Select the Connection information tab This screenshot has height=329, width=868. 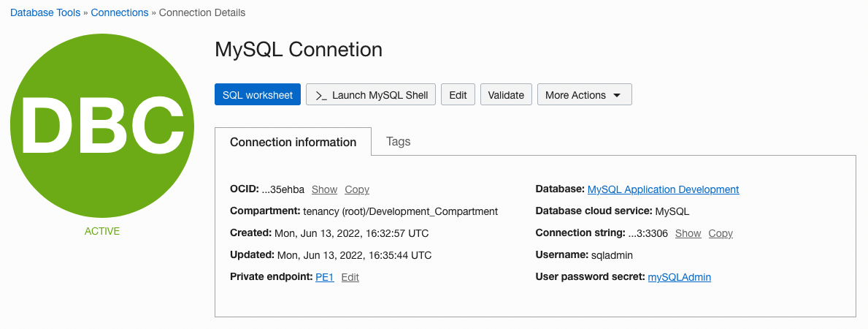click(293, 142)
